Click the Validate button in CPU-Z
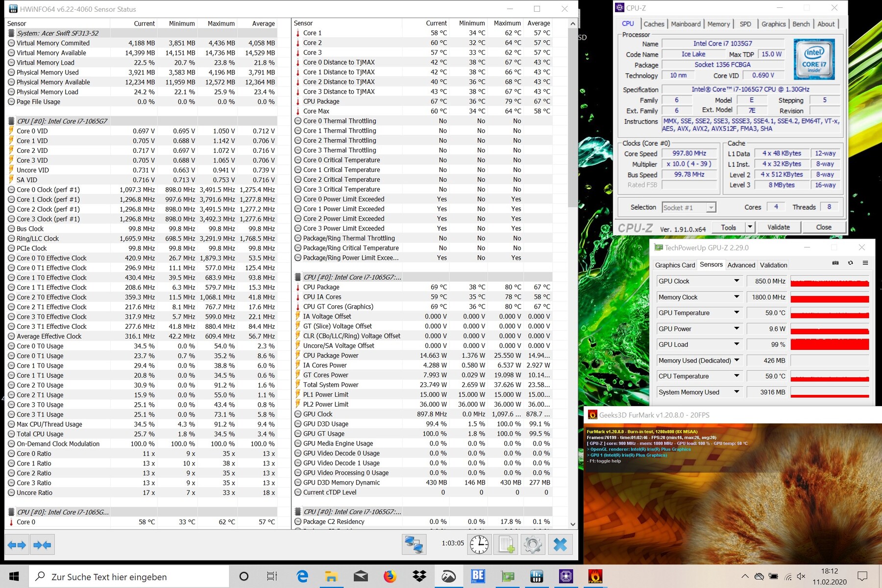882x588 pixels. tap(778, 227)
